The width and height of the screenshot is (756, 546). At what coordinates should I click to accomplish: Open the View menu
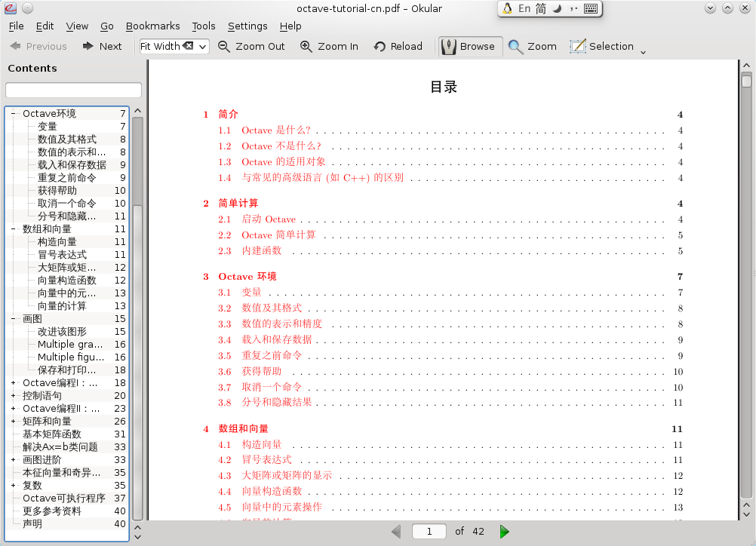tap(77, 26)
